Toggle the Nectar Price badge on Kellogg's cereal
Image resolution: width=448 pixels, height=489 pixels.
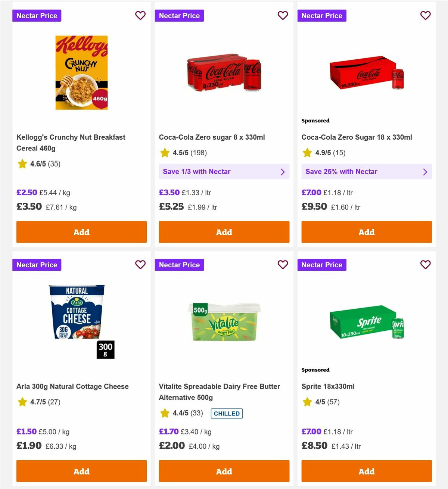pos(37,16)
